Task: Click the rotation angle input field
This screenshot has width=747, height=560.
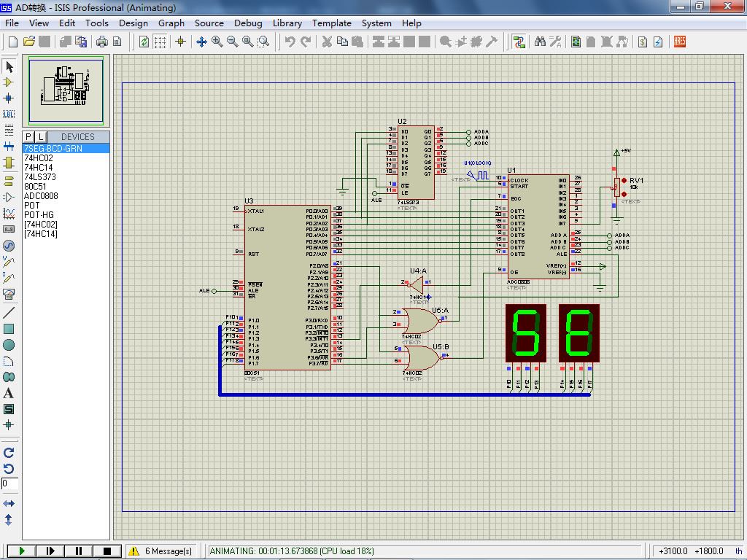Action: tap(9, 484)
